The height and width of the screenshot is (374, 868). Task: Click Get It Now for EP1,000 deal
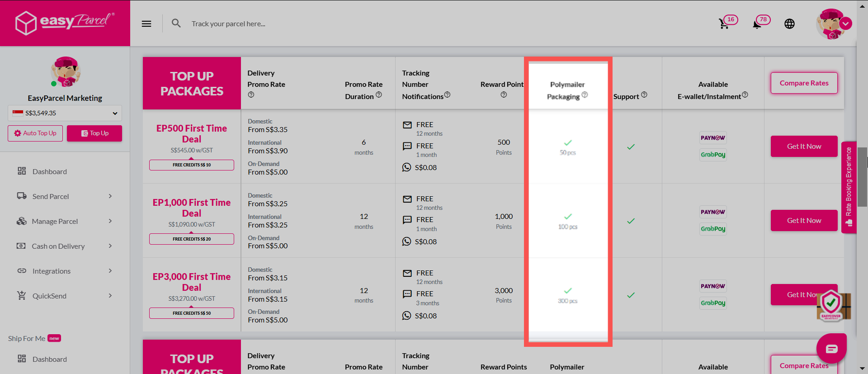(x=804, y=220)
